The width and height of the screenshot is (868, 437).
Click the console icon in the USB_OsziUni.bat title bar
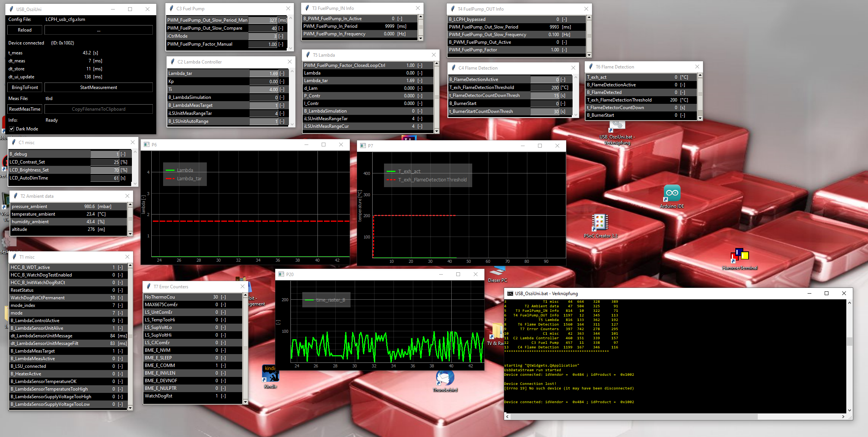510,294
